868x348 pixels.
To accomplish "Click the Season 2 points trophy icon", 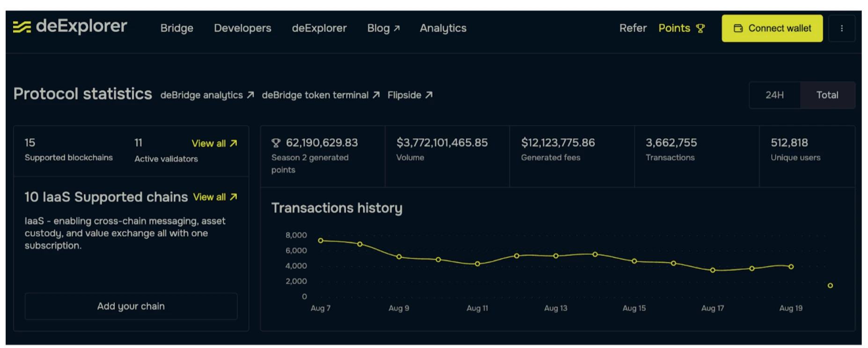I will click(276, 143).
